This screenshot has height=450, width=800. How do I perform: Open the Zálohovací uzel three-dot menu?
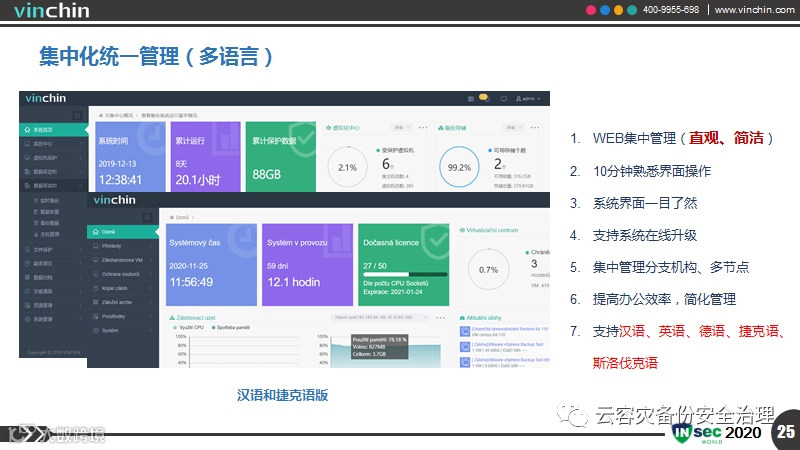pyautogui.click(x=440, y=317)
